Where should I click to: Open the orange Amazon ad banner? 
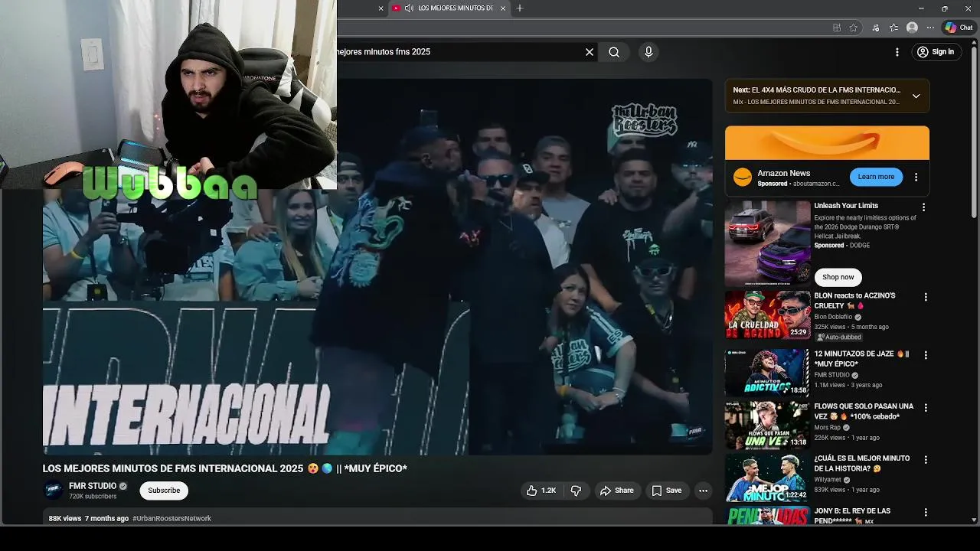pyautogui.click(x=827, y=143)
